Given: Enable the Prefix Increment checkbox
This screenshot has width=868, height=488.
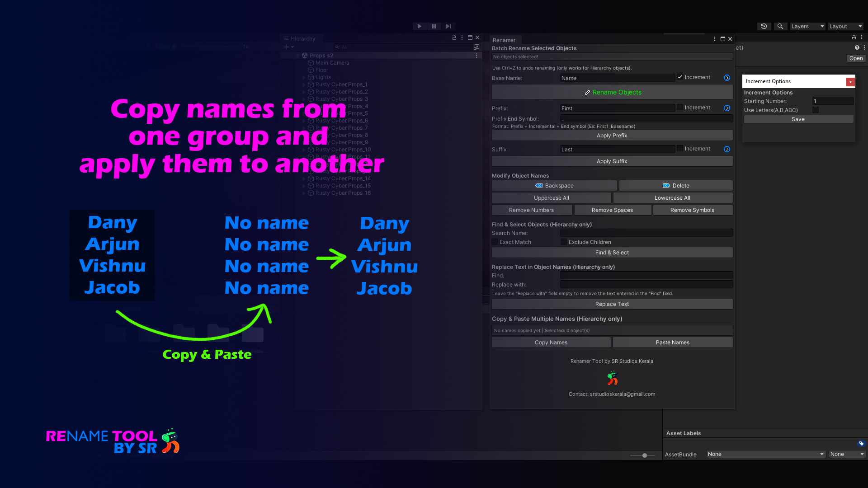Looking at the screenshot, I should pos(680,108).
